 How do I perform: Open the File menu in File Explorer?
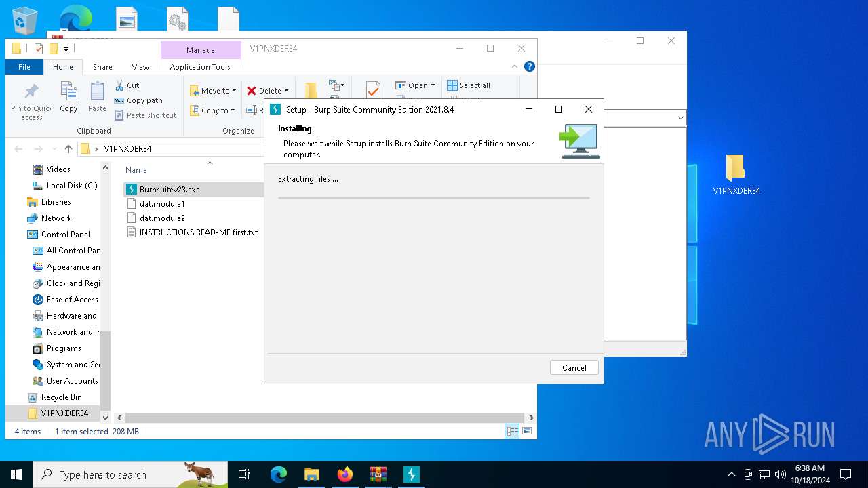click(24, 67)
